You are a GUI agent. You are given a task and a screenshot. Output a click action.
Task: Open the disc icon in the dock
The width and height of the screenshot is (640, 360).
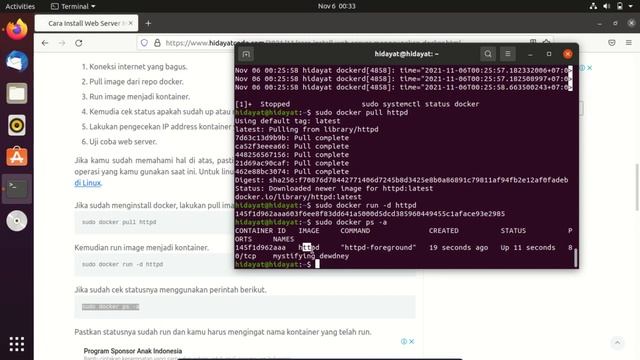pyautogui.click(x=17, y=221)
